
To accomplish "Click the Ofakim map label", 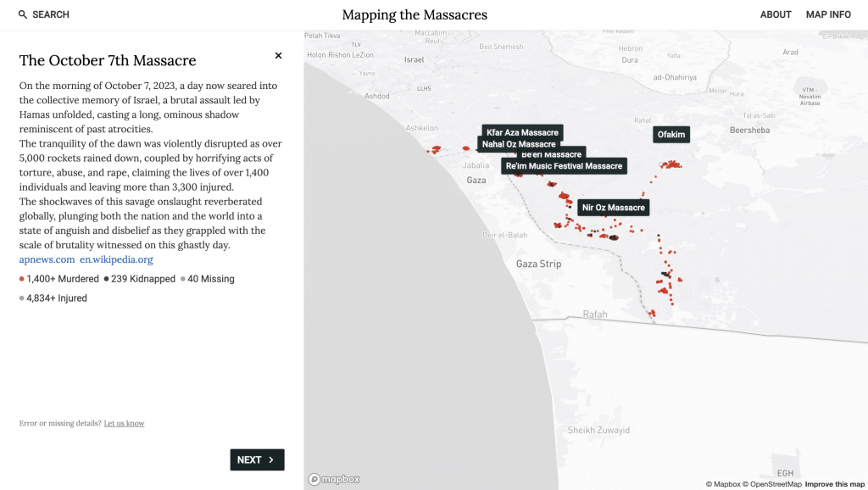I will [x=670, y=135].
